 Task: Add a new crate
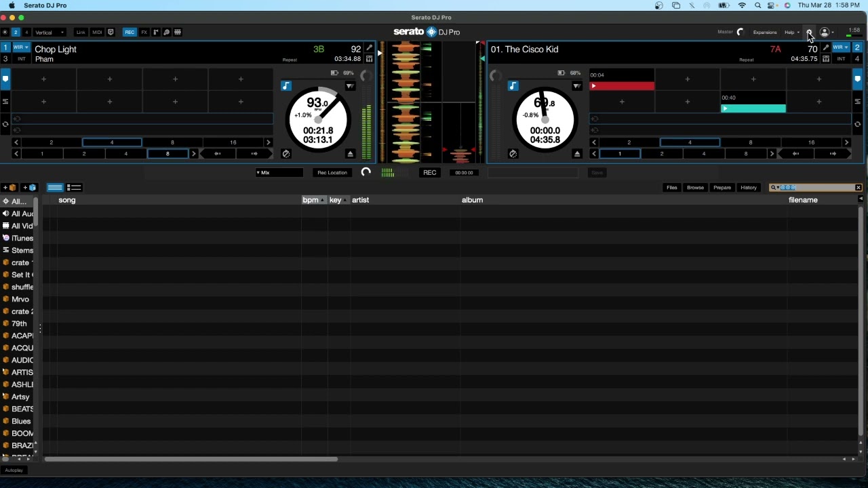coord(10,188)
